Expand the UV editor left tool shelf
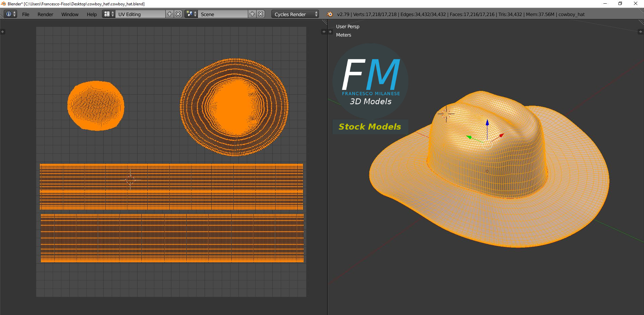 click(3, 32)
